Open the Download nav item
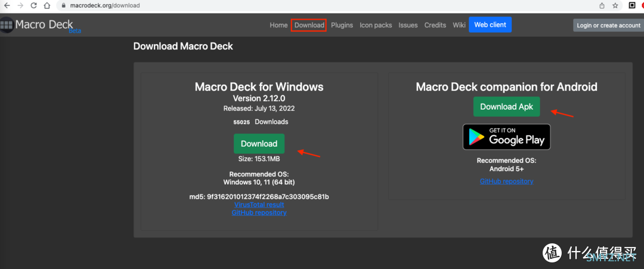 309,25
